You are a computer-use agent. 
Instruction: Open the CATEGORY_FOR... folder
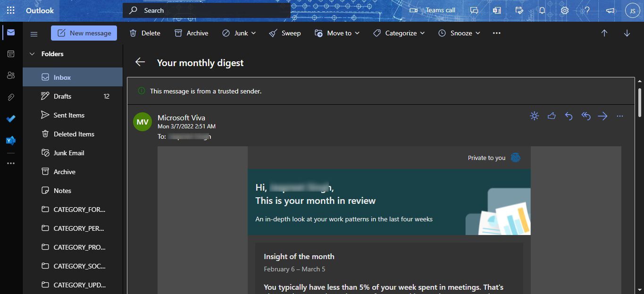click(x=73, y=210)
